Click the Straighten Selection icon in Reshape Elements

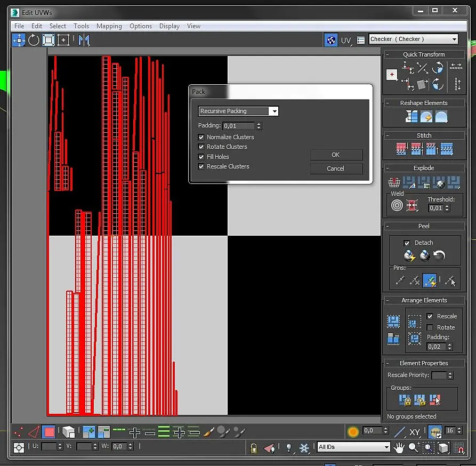(412, 117)
